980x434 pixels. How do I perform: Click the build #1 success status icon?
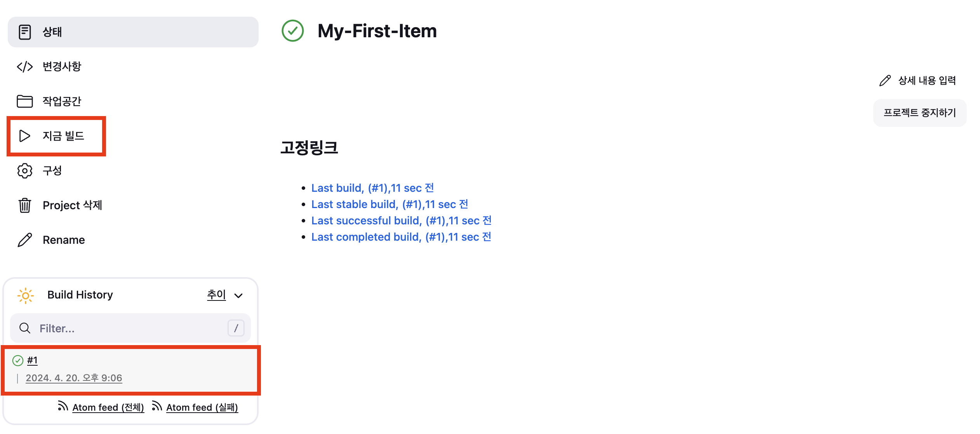(x=18, y=361)
